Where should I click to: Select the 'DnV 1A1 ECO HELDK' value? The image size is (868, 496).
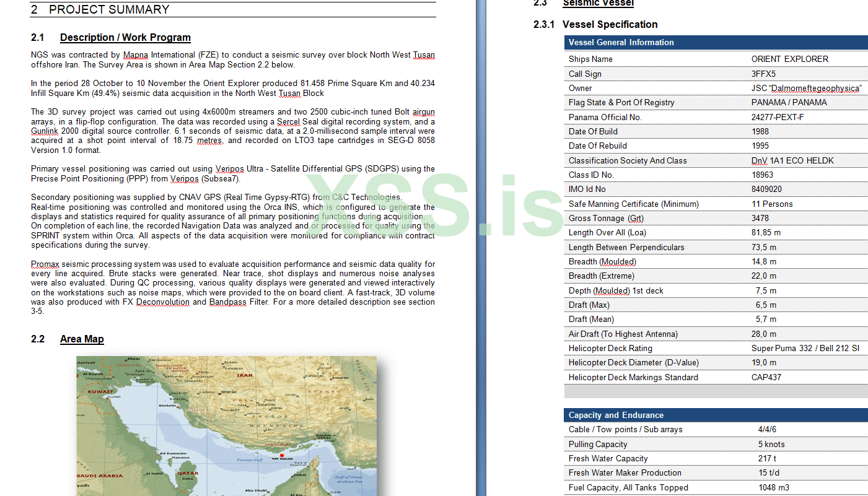tap(792, 160)
